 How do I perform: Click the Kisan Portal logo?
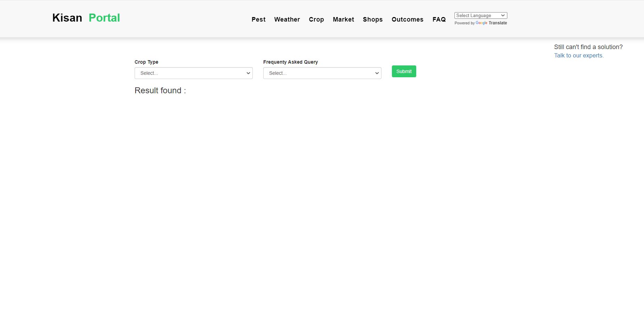pos(86,18)
